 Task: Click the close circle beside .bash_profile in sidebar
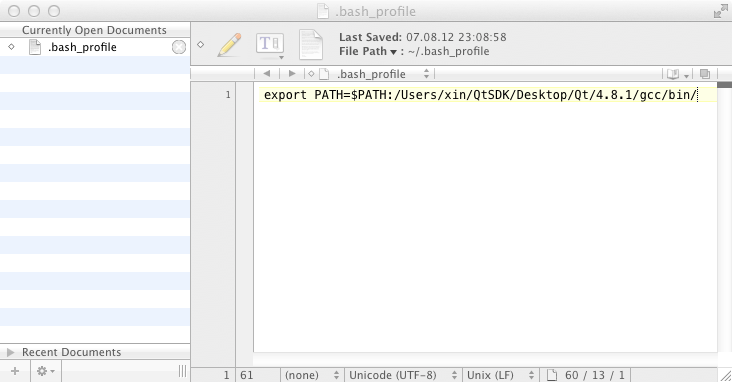179,47
